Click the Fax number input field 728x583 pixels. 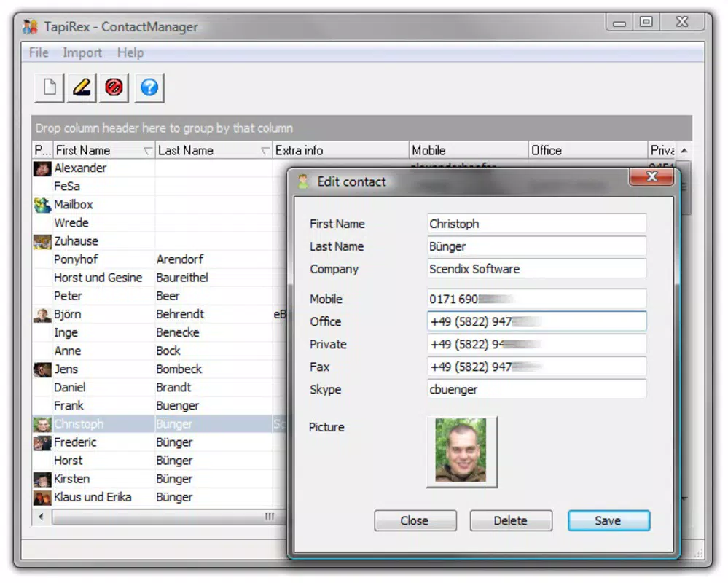(536, 367)
